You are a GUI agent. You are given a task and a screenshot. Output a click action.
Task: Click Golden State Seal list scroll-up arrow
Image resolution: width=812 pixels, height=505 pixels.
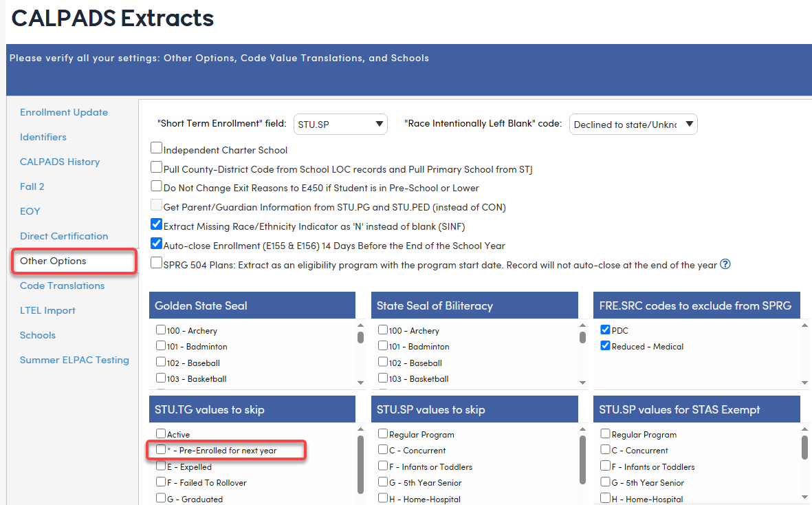click(360, 325)
